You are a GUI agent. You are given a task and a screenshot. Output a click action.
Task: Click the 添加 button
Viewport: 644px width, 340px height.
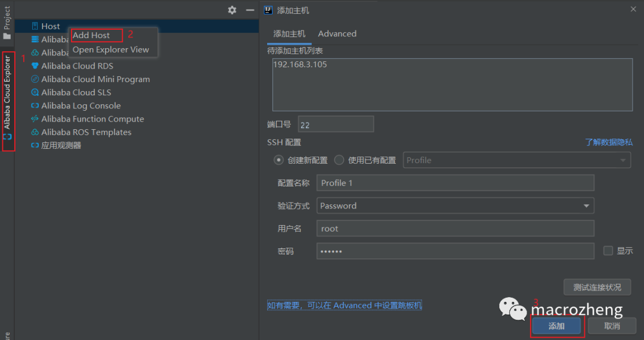point(556,326)
